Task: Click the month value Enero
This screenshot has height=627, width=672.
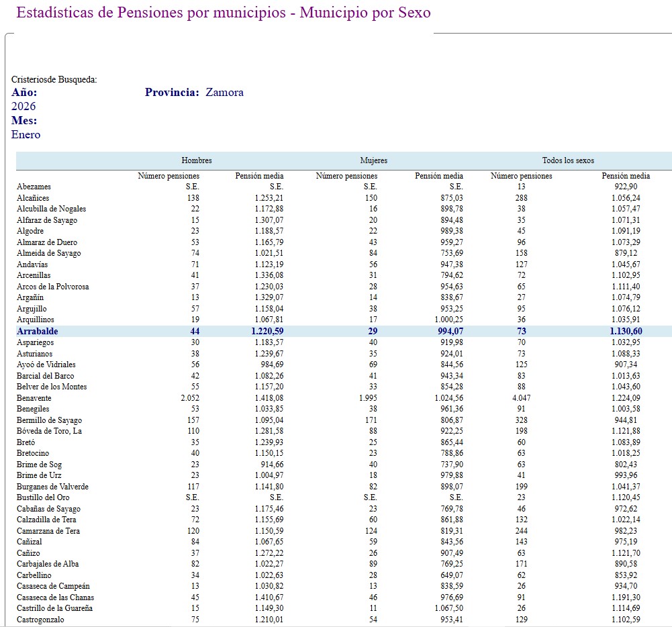Action: click(x=26, y=135)
